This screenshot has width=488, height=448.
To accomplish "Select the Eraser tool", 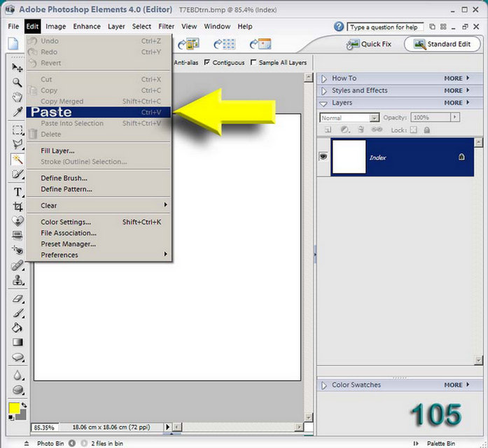I will 18,299.
